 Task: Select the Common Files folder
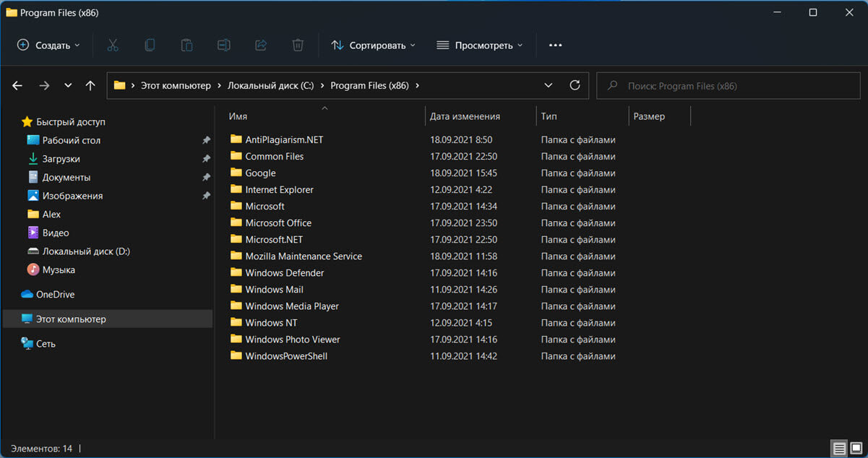tap(274, 156)
